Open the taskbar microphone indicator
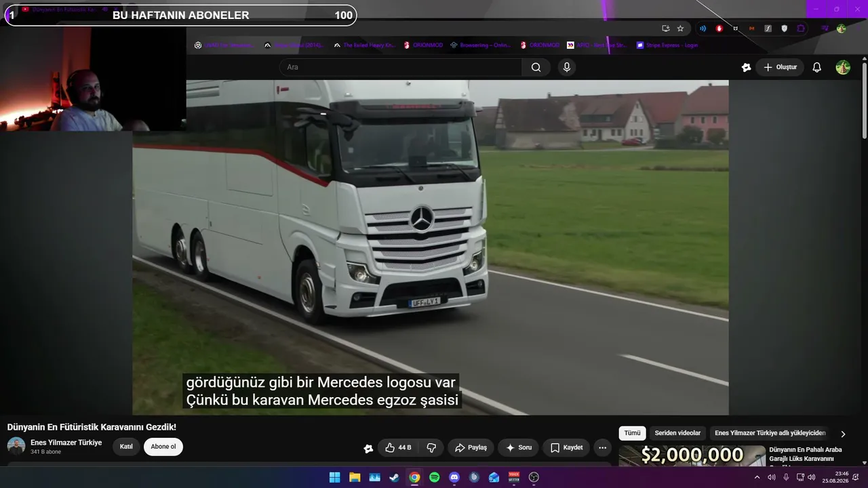Image resolution: width=868 pixels, height=488 pixels. pyautogui.click(x=786, y=477)
